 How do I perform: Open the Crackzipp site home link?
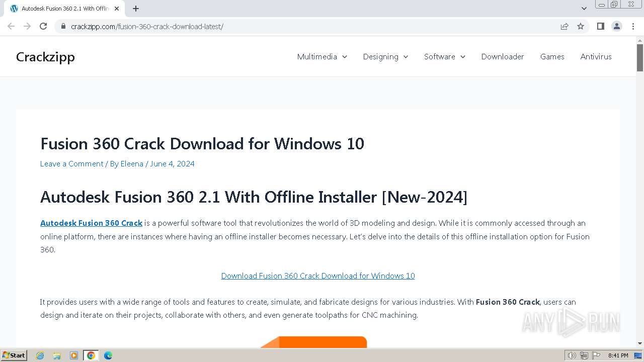click(45, 57)
